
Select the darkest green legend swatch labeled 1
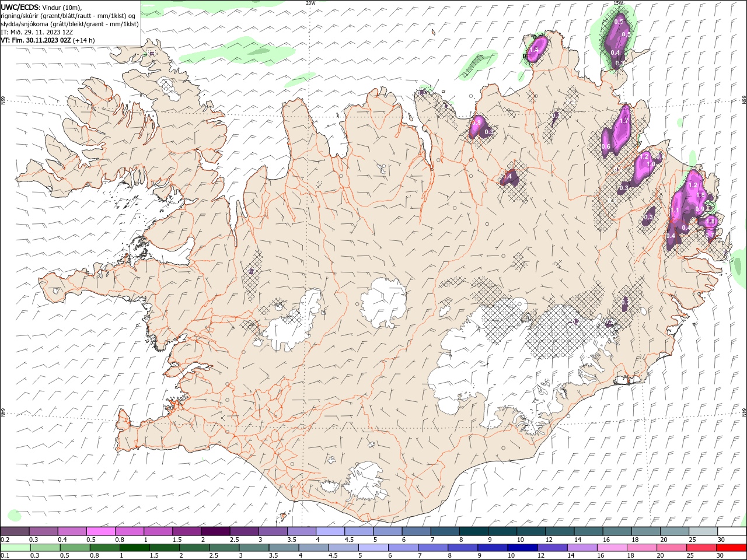(x=134, y=548)
